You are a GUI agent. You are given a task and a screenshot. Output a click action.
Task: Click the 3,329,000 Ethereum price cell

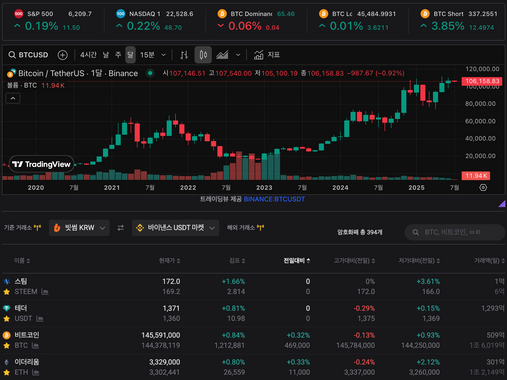point(165,362)
